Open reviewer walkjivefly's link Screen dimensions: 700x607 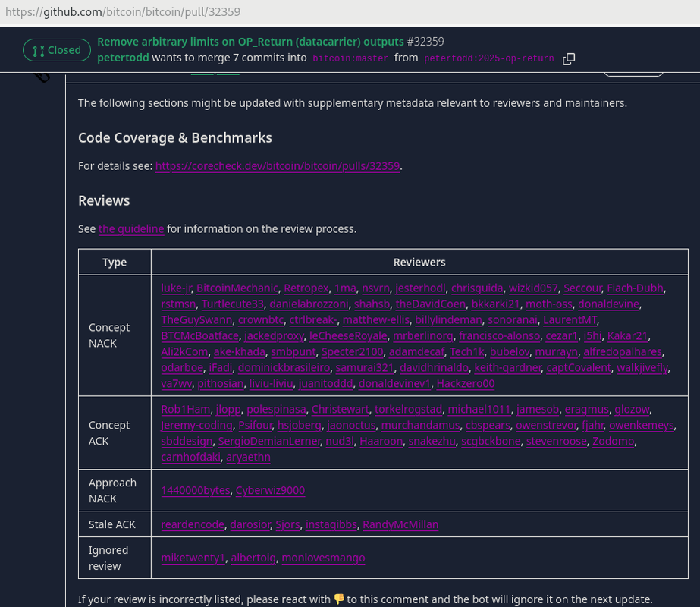pos(642,368)
